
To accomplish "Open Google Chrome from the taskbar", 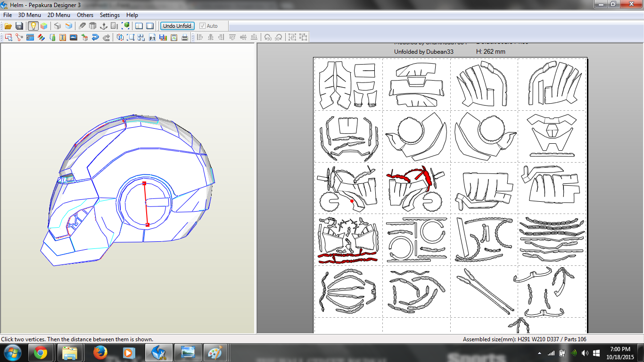I will [x=40, y=353].
